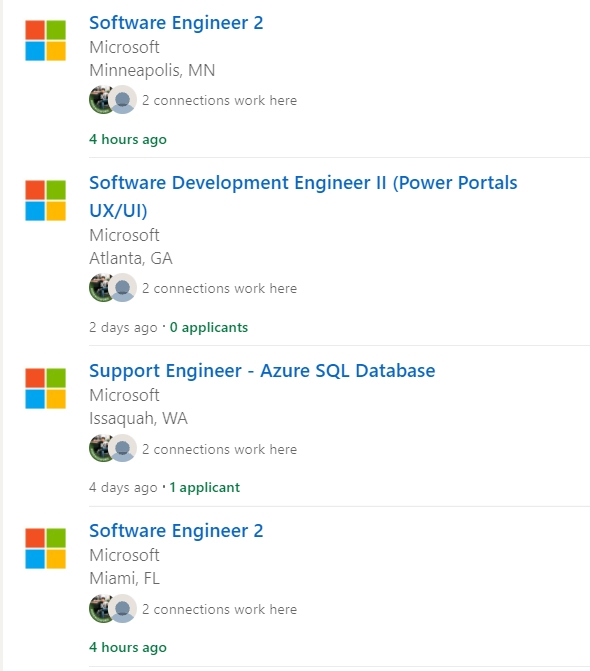Click "2 connections work here" in the Miami listing
This screenshot has height=671, width=590.
tap(219, 609)
